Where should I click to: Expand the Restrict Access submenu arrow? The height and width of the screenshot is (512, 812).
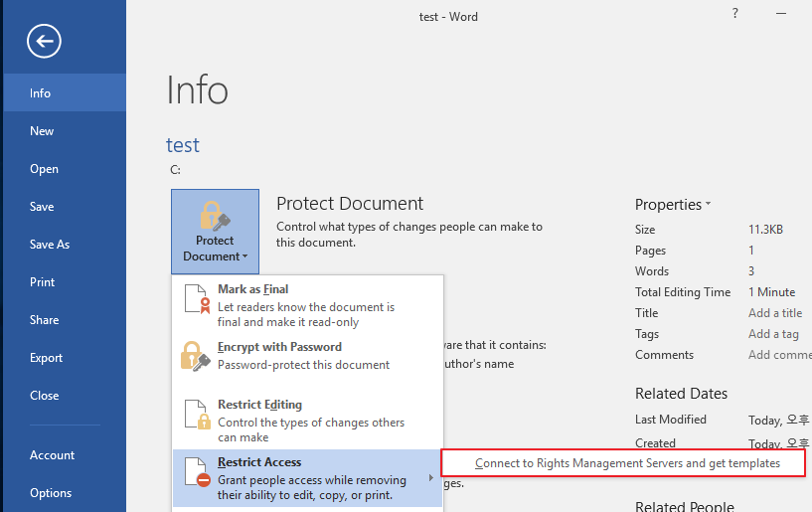pyautogui.click(x=431, y=478)
